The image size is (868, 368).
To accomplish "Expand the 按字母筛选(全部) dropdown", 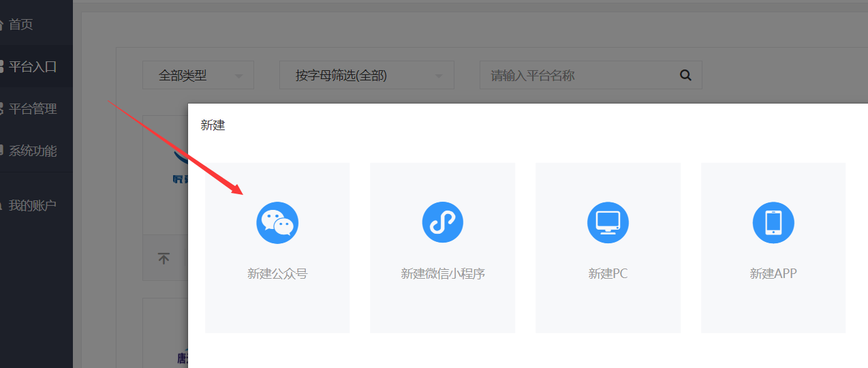I will (x=367, y=75).
